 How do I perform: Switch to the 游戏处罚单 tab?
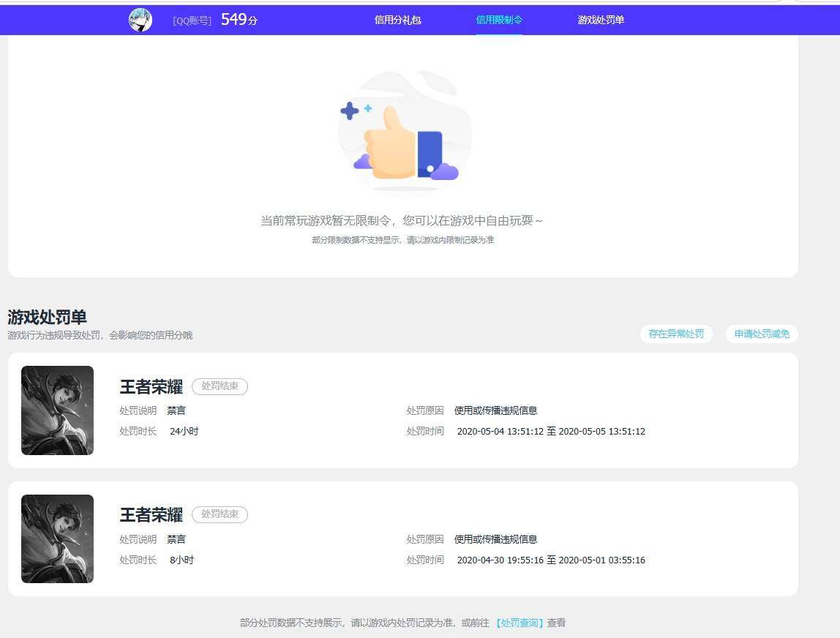(x=601, y=20)
